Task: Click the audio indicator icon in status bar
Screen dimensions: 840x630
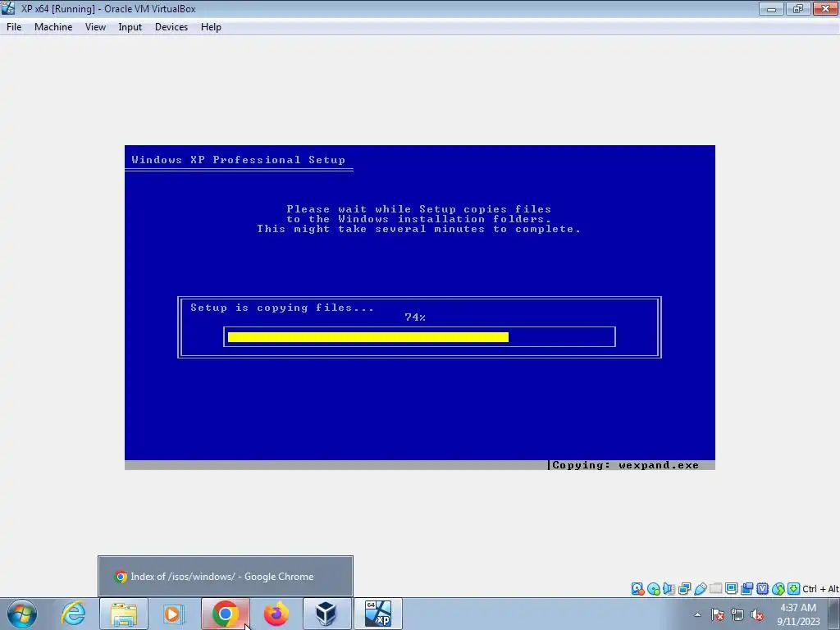Action: point(669,589)
